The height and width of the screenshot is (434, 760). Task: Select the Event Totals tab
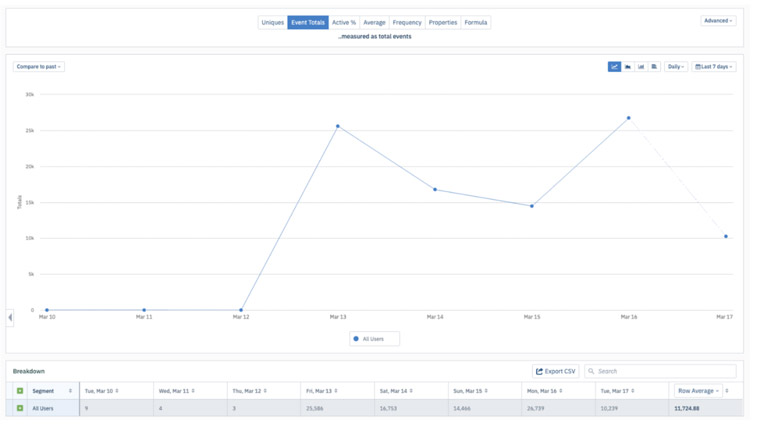308,22
